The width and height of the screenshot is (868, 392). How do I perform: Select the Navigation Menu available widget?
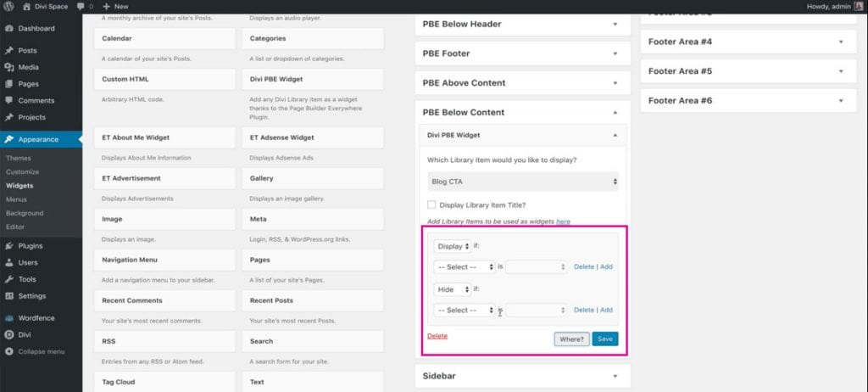click(165, 260)
